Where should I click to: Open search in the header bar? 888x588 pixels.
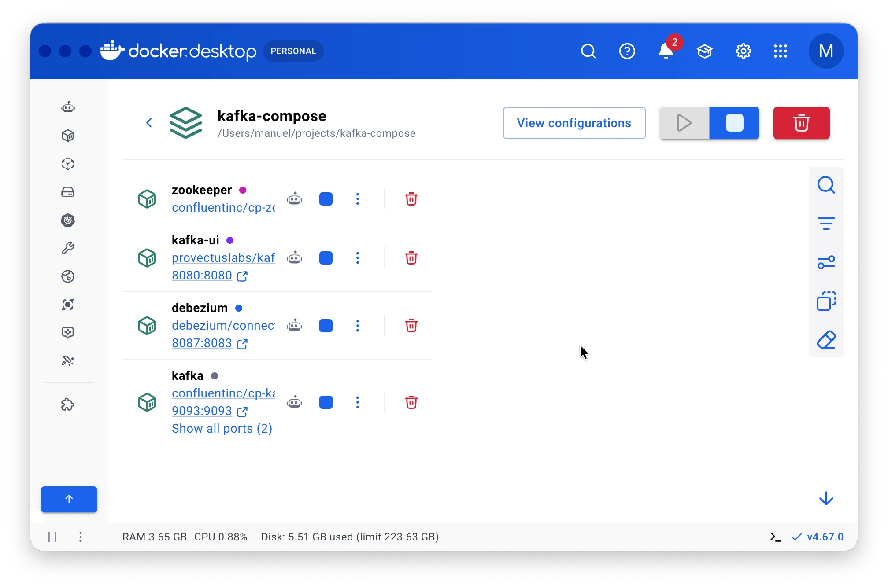click(588, 51)
